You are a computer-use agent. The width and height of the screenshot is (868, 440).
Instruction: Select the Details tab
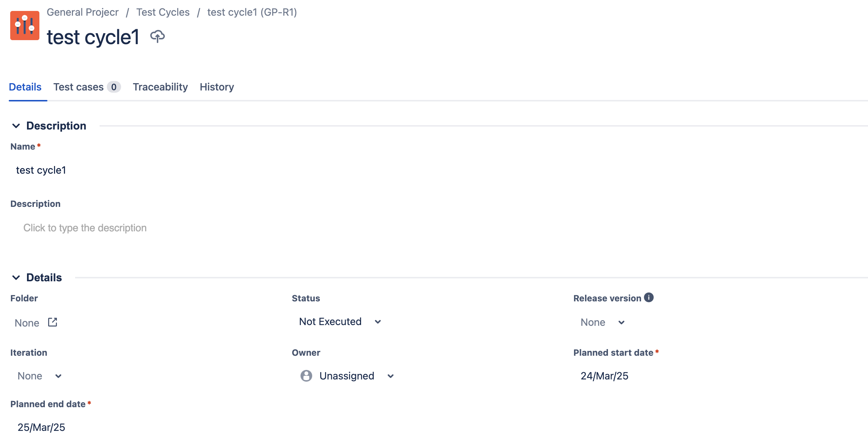pyautogui.click(x=25, y=87)
